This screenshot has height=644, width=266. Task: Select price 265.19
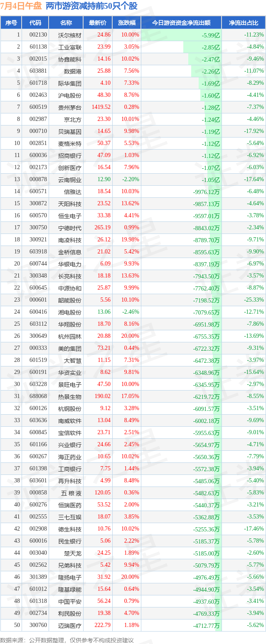point(103,228)
